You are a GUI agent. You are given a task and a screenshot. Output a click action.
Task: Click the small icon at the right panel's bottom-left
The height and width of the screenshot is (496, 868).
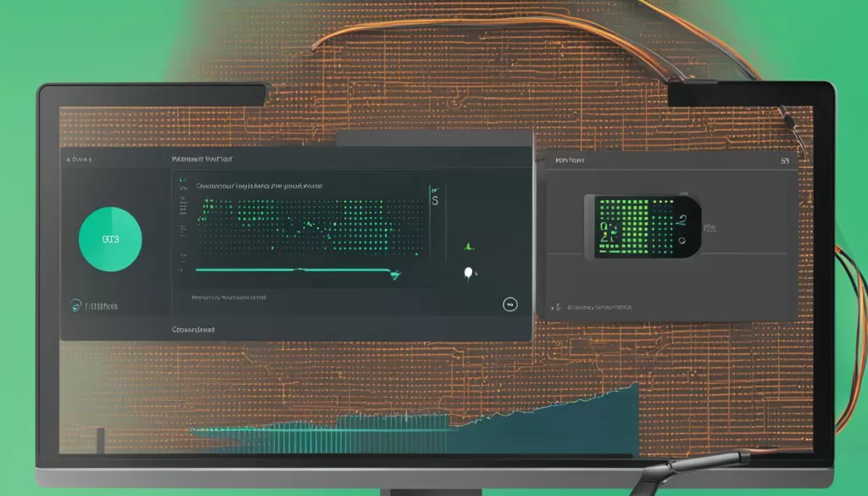click(556, 307)
